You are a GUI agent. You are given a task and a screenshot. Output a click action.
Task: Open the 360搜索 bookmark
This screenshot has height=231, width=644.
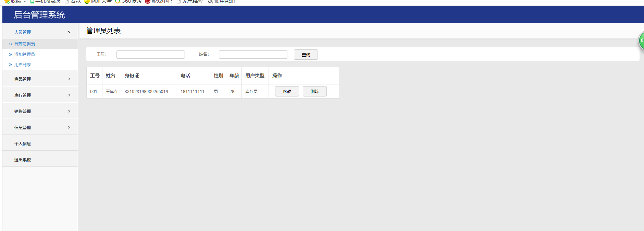point(128,1)
